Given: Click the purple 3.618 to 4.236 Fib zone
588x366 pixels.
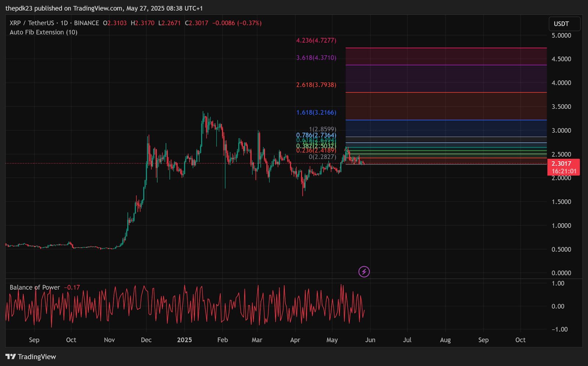Looking at the screenshot, I should tap(446, 56).
